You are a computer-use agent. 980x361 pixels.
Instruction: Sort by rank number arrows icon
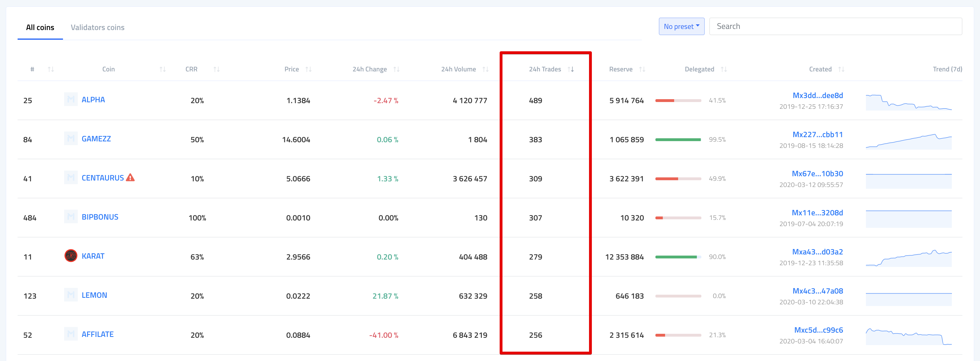point(51,69)
